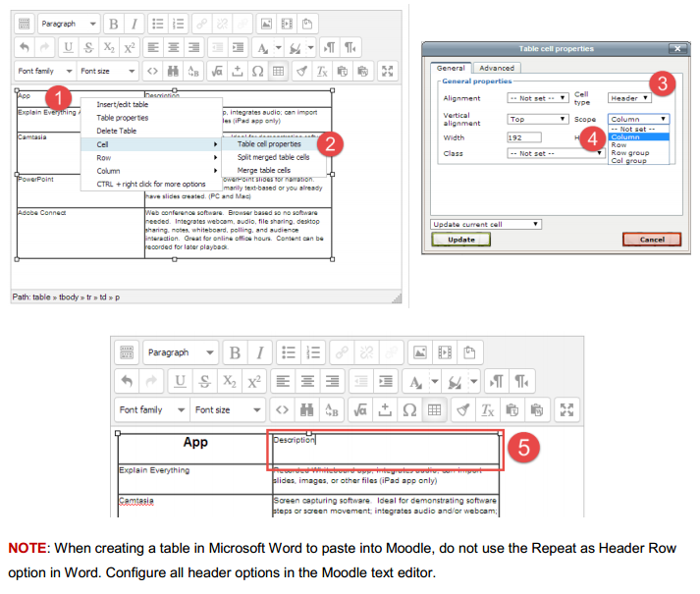Click the indent icon in the top editor
The width and height of the screenshot is (700, 594).
[x=238, y=47]
